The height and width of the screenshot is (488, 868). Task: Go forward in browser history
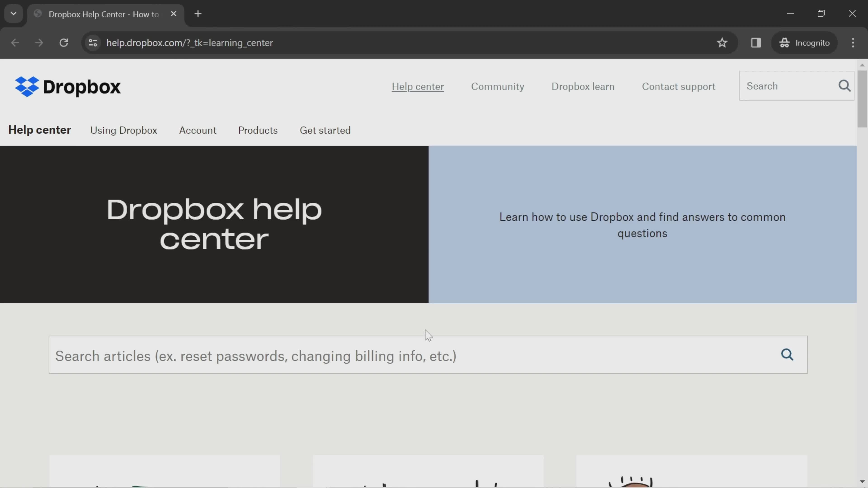[x=39, y=43]
